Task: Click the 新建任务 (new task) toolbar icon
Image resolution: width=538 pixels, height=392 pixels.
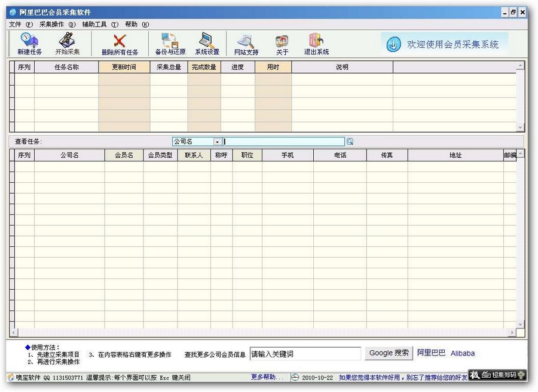Action: 29,44
